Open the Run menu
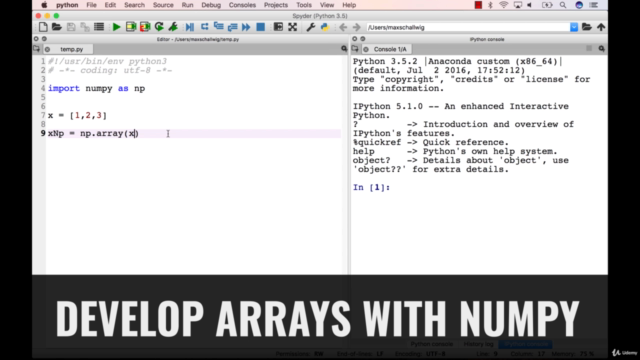The height and width of the screenshot is (360, 640). coord(187,5)
